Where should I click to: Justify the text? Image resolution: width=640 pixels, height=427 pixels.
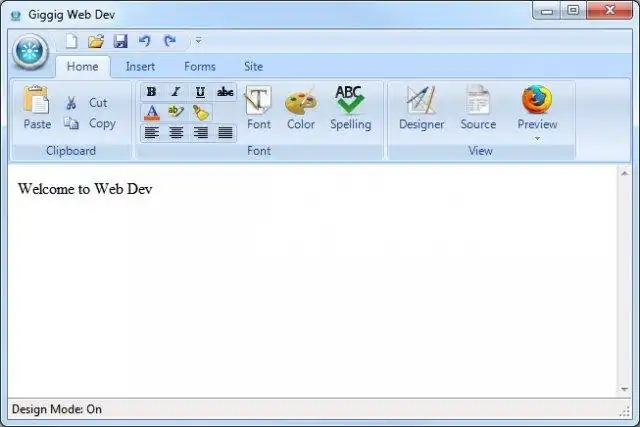coord(225,133)
